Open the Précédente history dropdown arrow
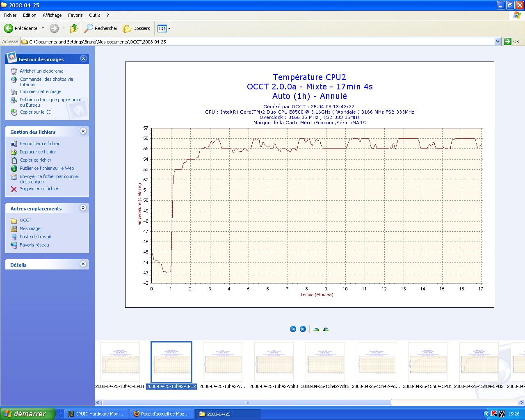The height and width of the screenshot is (420, 525). [43, 28]
